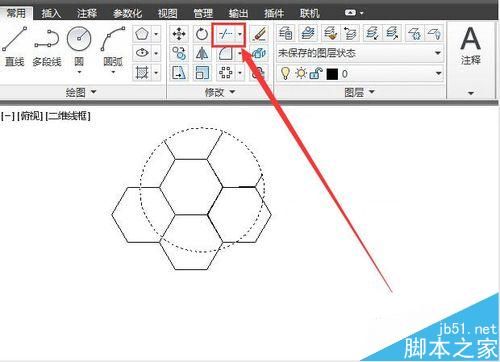
Task: Select the Copy tool icon
Action: tap(179, 53)
